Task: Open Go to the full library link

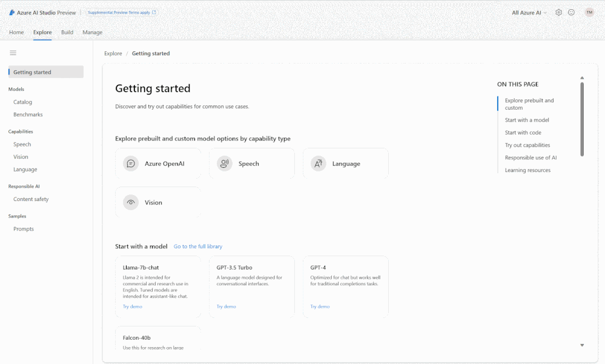Action: pos(198,247)
